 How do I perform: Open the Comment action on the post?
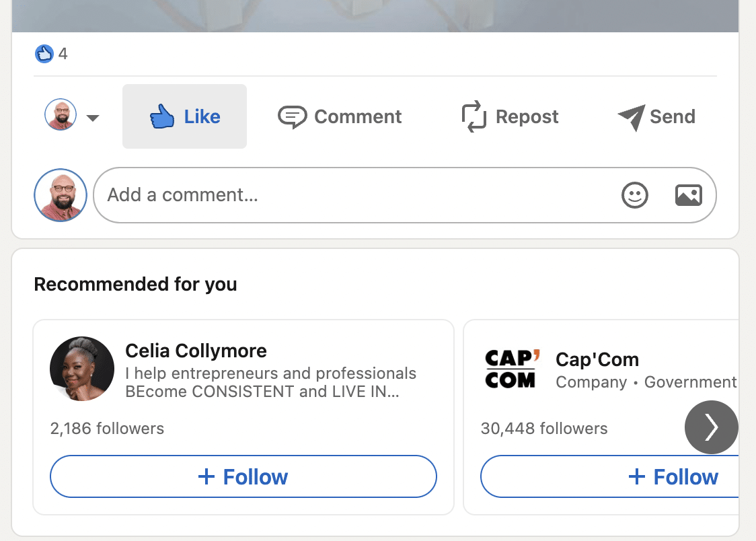[340, 116]
